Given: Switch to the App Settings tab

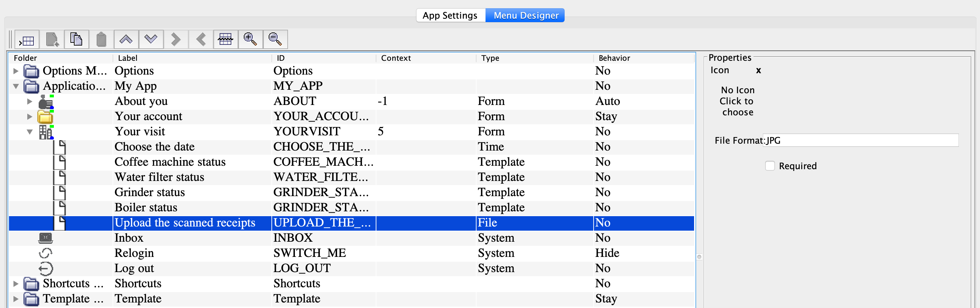Looking at the screenshot, I should click(450, 15).
